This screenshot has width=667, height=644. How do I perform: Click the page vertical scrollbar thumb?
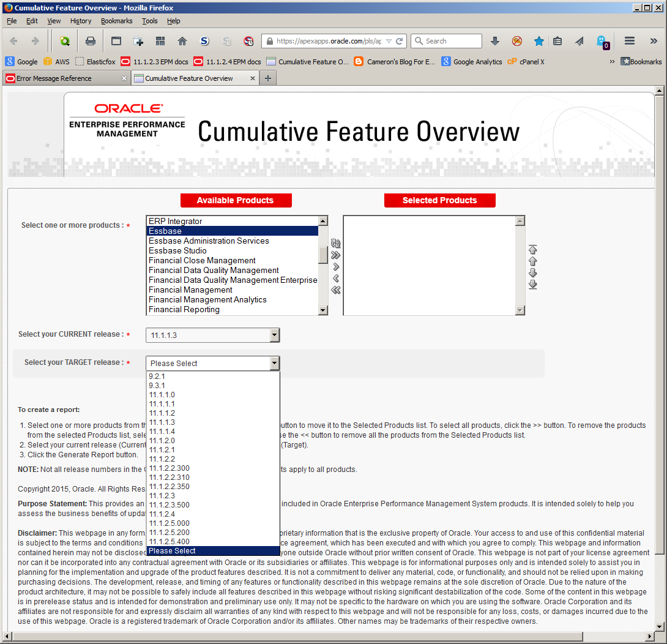coord(659,326)
